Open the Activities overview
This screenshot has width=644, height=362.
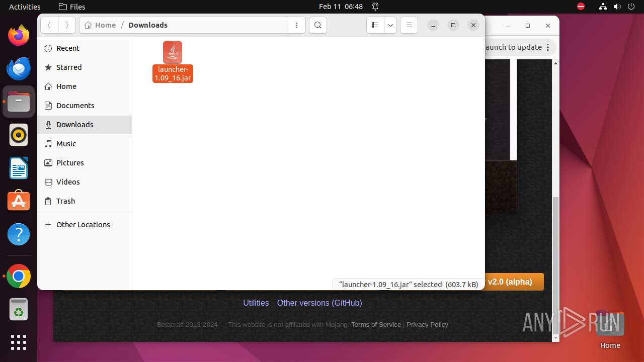pyautogui.click(x=25, y=7)
